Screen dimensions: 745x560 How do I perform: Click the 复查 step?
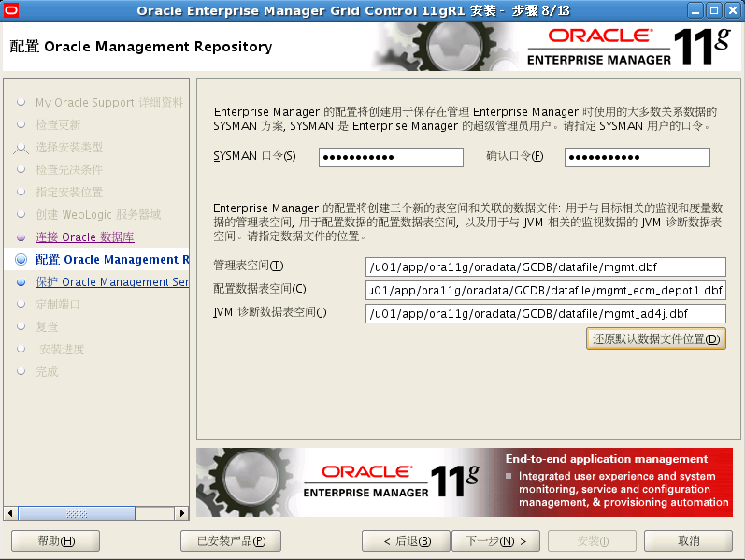[x=47, y=326]
